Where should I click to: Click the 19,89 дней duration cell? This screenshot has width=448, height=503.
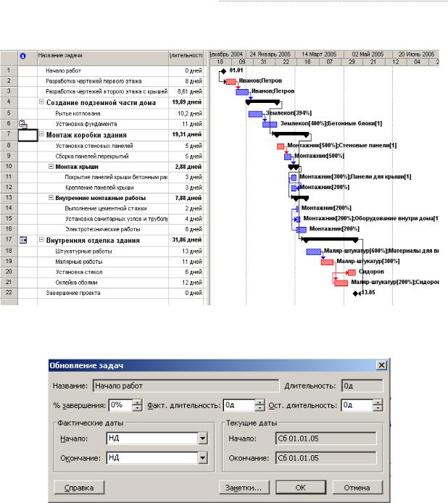point(186,102)
